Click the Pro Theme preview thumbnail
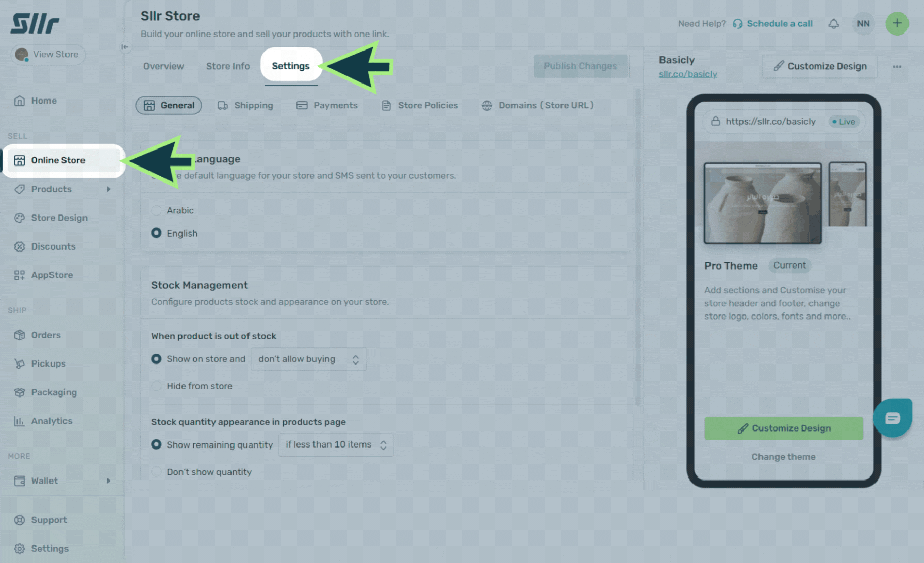924x563 pixels. pyautogui.click(x=763, y=203)
